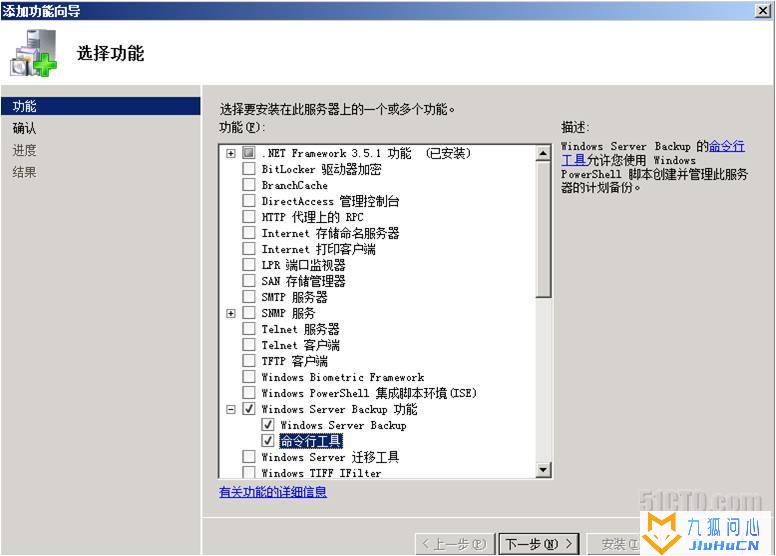Select SMTP 服务器 row text

click(294, 297)
